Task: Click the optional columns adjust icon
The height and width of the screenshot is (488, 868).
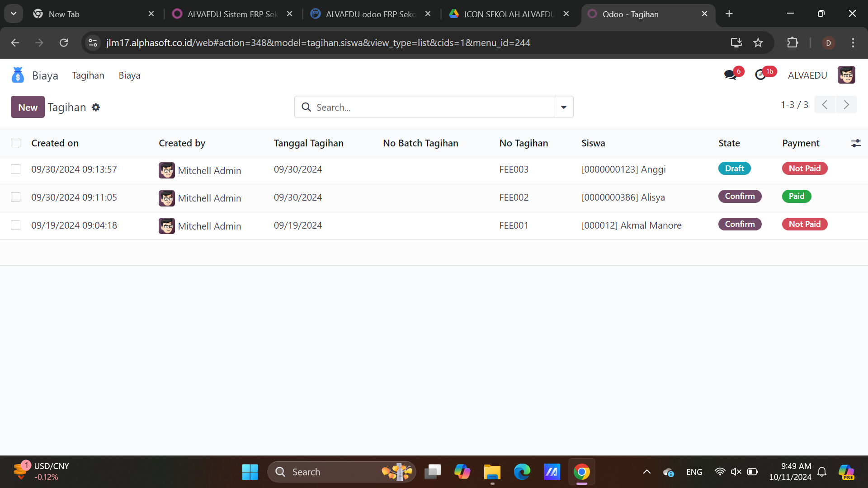Action: click(855, 143)
